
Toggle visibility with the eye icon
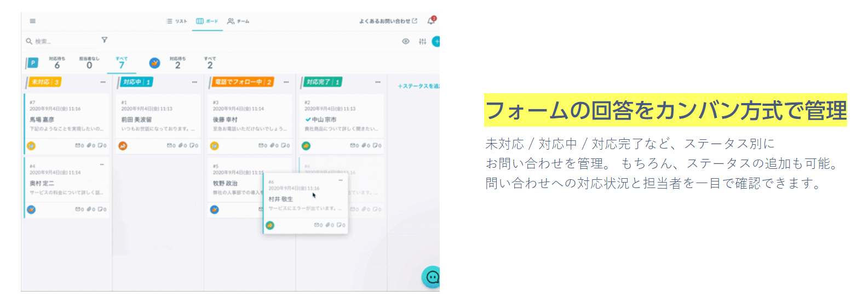pos(406,41)
